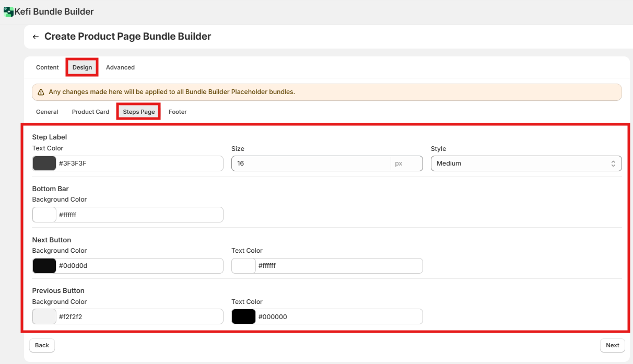Go to the Footer sub-tab
This screenshot has width=633, height=364.
point(178,112)
